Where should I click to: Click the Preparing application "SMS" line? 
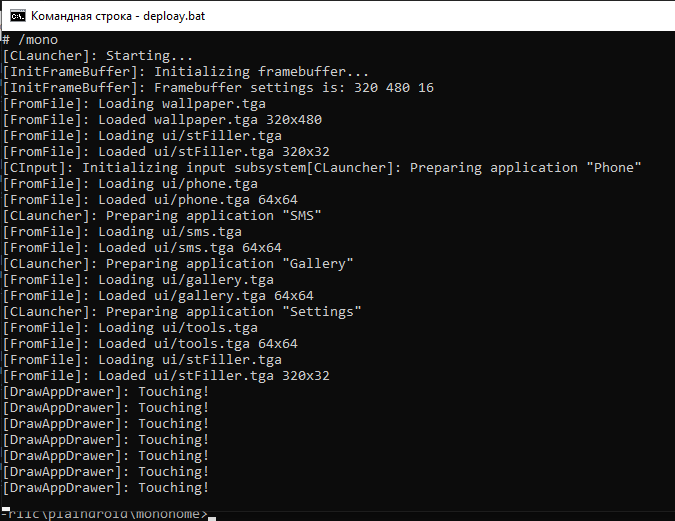coord(162,216)
